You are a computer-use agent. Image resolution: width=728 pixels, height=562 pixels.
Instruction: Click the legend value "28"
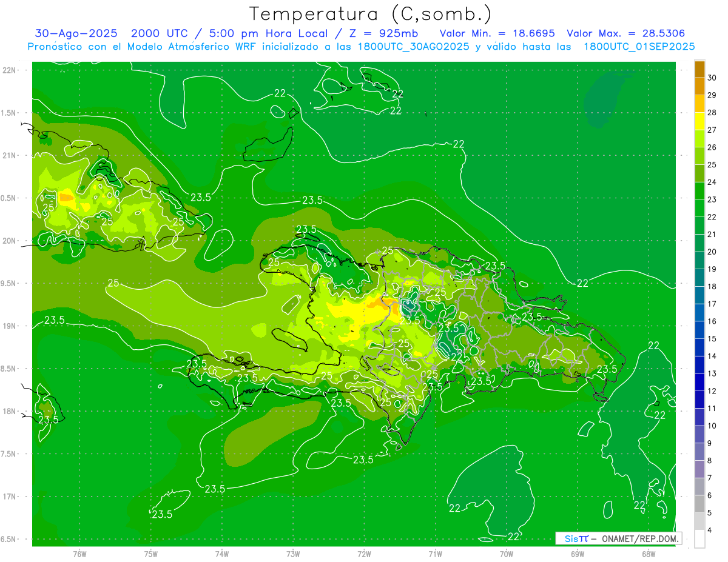pyautogui.click(x=712, y=113)
